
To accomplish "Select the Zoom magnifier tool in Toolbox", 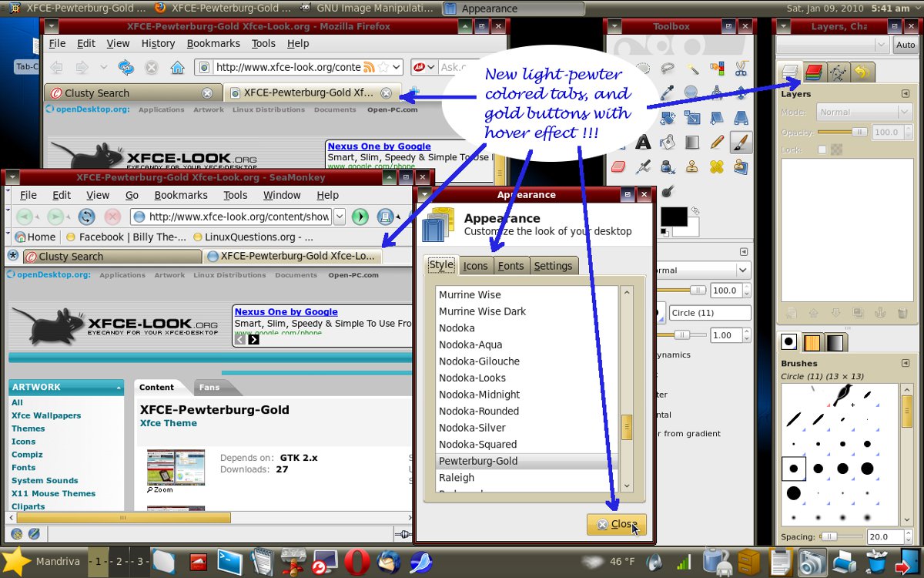I will (691, 92).
